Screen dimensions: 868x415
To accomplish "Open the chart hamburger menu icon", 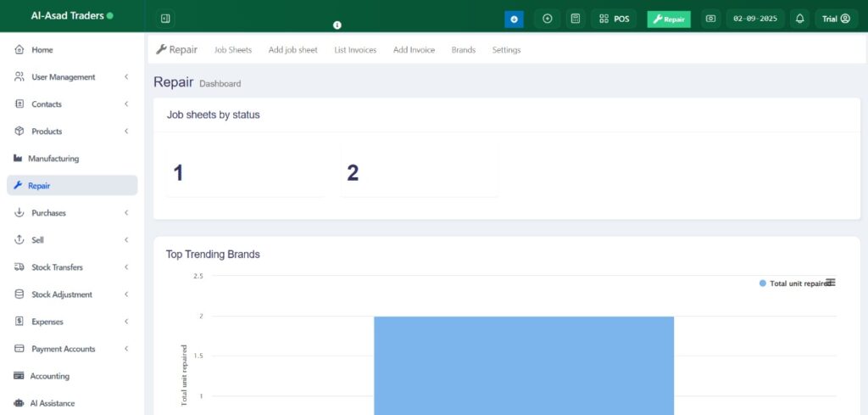I will click(831, 283).
